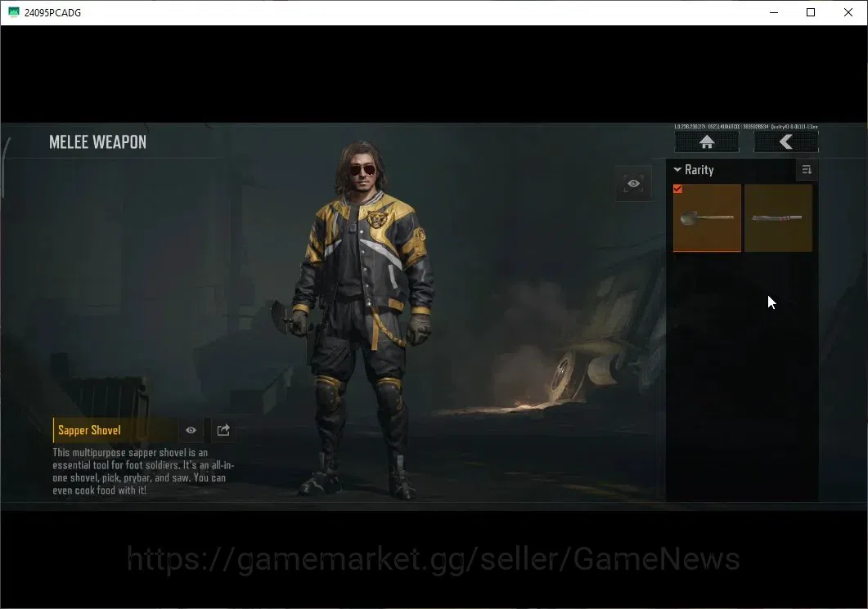The width and height of the screenshot is (868, 609).
Task: Toggle the character view eye icon
Action: 634,183
